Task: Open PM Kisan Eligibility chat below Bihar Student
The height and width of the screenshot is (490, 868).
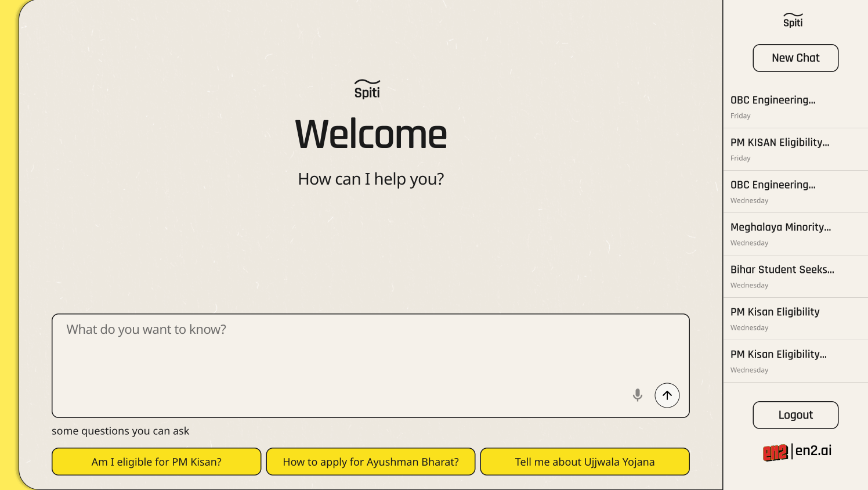Action: [795, 319]
